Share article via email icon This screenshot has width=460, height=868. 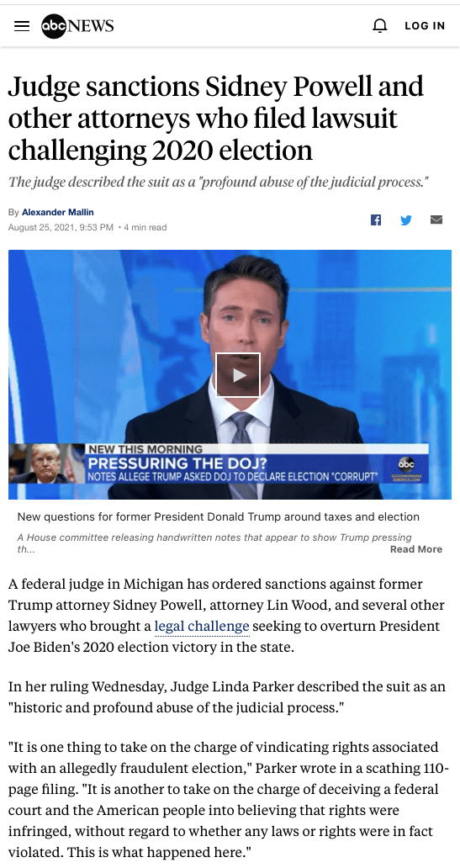pyautogui.click(x=436, y=220)
